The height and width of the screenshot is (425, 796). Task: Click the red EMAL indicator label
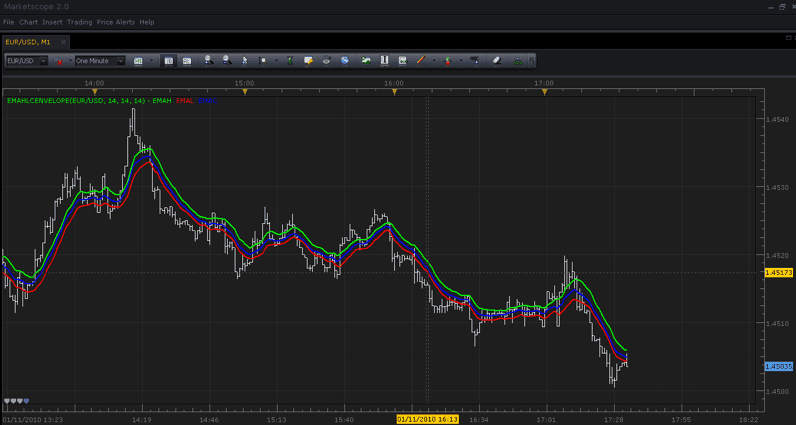click(x=185, y=101)
